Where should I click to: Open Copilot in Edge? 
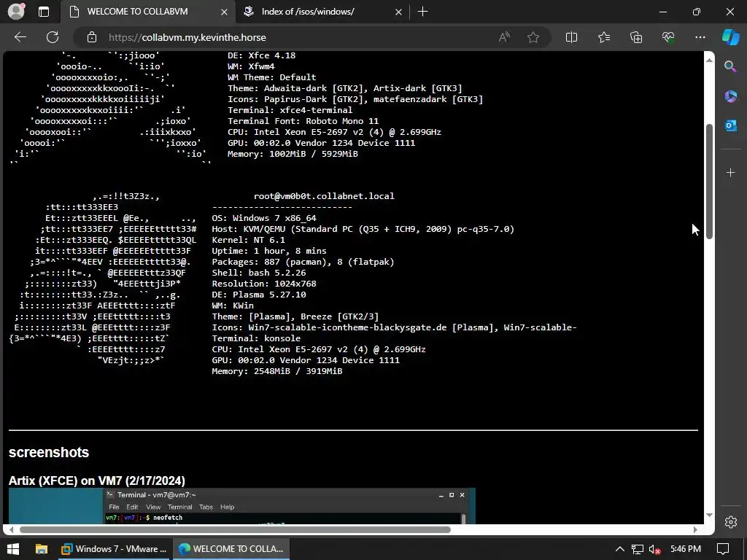point(731,37)
